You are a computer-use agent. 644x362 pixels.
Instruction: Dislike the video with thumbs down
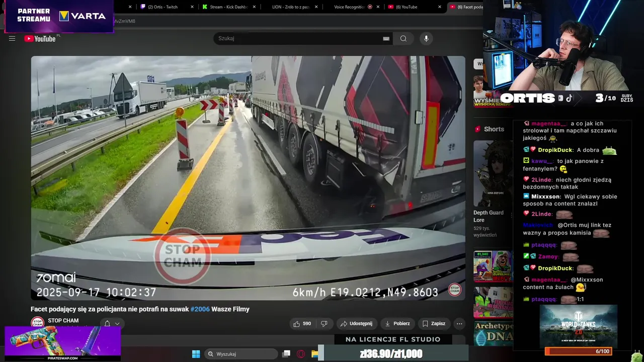pyautogui.click(x=325, y=324)
